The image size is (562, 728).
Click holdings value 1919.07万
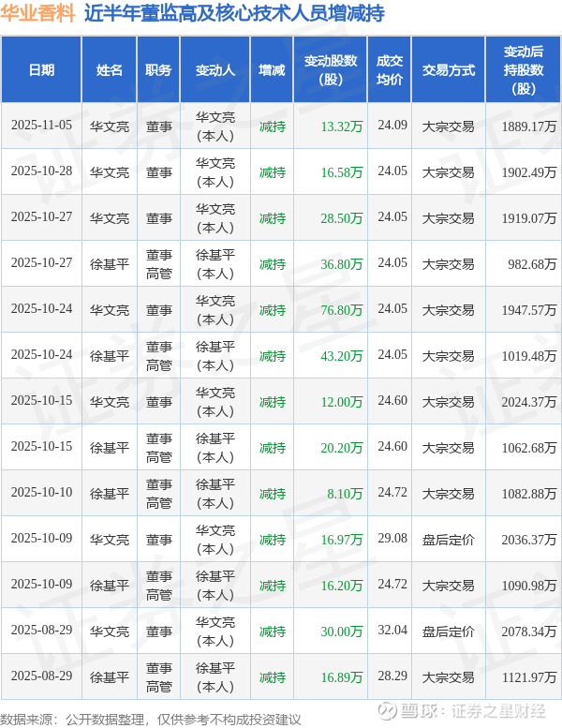click(529, 218)
